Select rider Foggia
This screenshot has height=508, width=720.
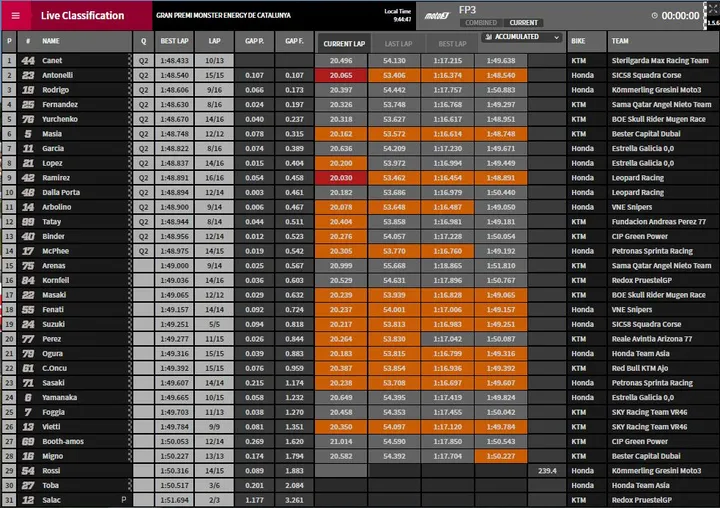pos(53,412)
